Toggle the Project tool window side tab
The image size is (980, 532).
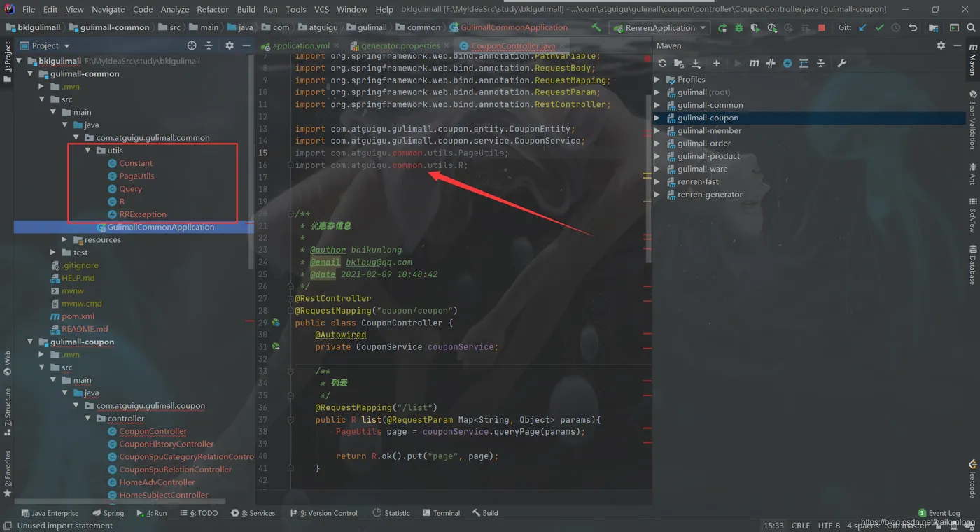tap(7, 62)
